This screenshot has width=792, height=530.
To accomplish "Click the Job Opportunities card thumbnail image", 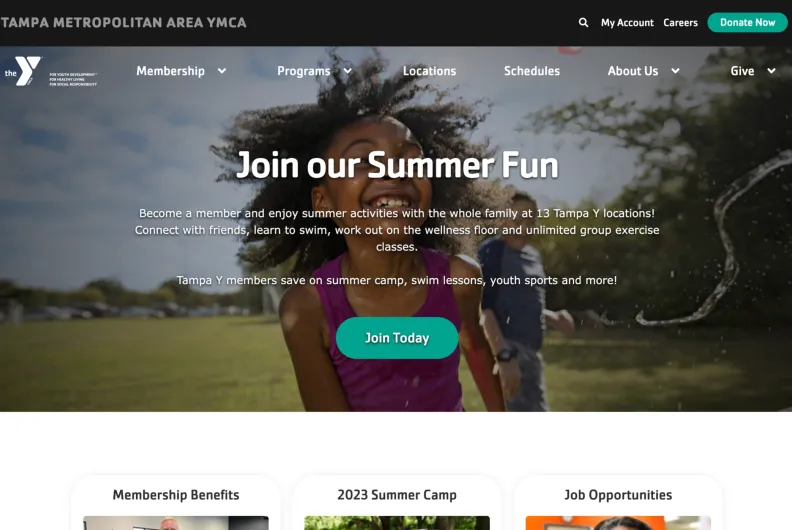I will (618, 523).
